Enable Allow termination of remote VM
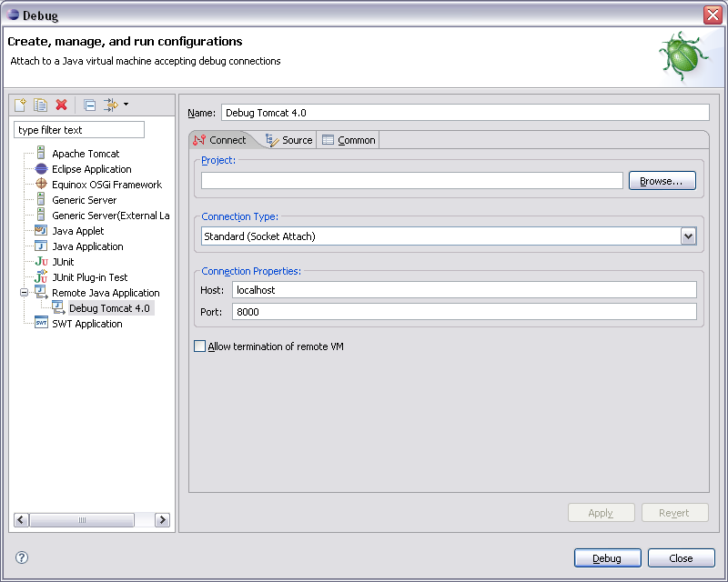728x582 pixels. tap(199, 346)
